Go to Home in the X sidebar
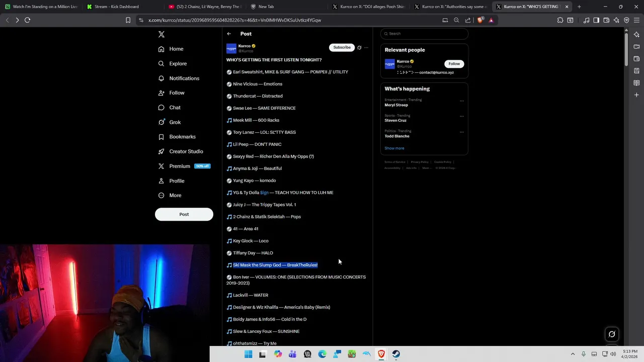Image resolution: width=644 pixels, height=362 pixels. [x=171, y=49]
